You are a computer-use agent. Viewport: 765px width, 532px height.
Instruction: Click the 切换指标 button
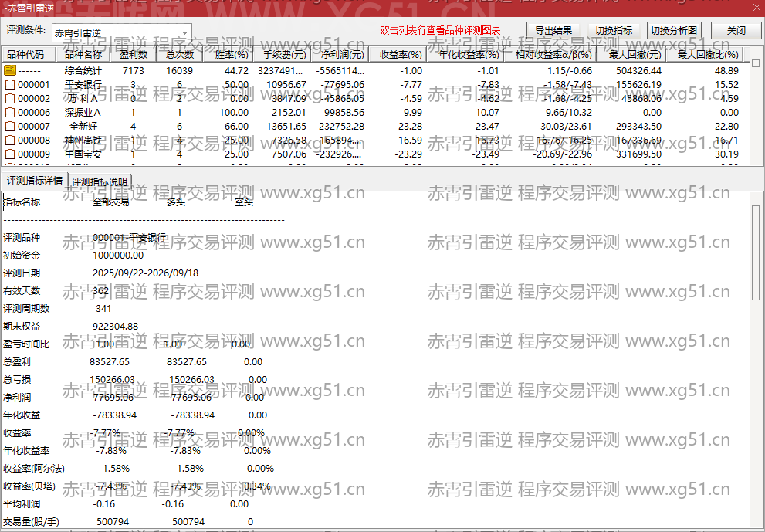613,31
